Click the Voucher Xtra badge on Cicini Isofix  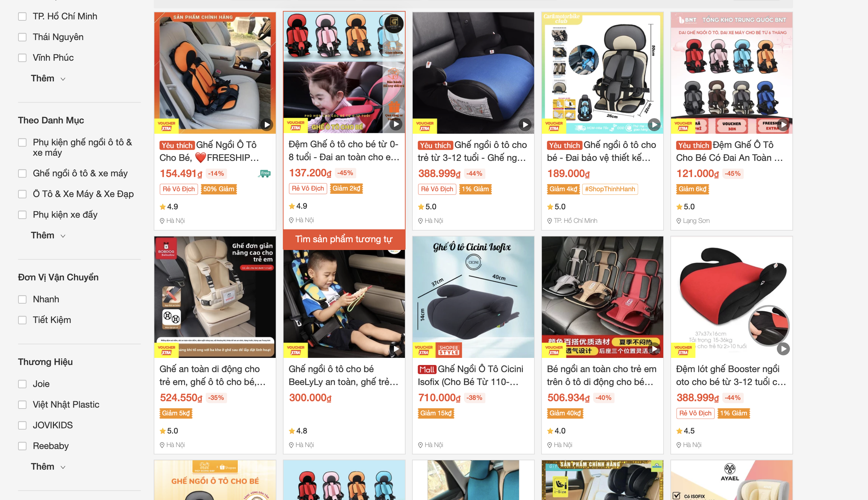[423, 350]
